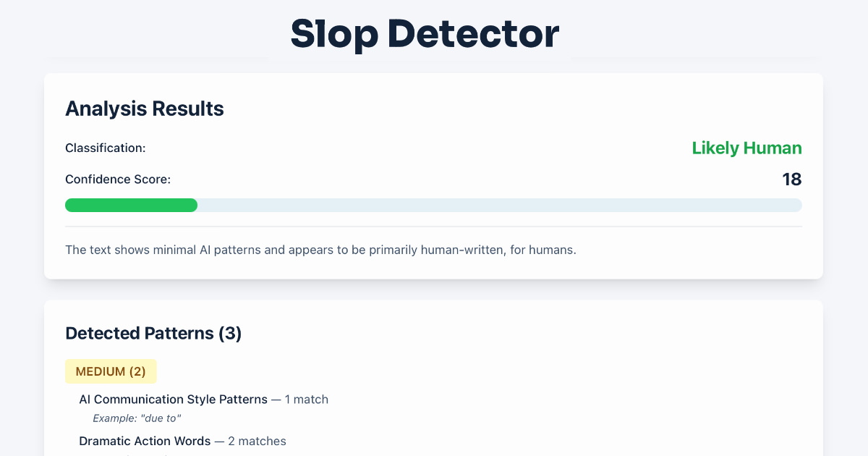868x456 pixels.
Task: Click the Classification label
Action: click(x=105, y=148)
